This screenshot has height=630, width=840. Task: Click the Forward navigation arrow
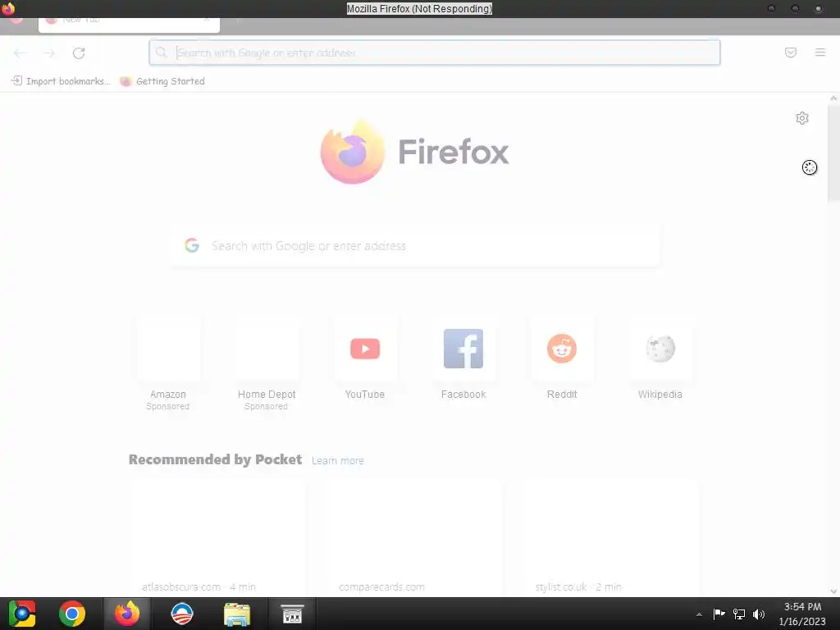[49, 53]
